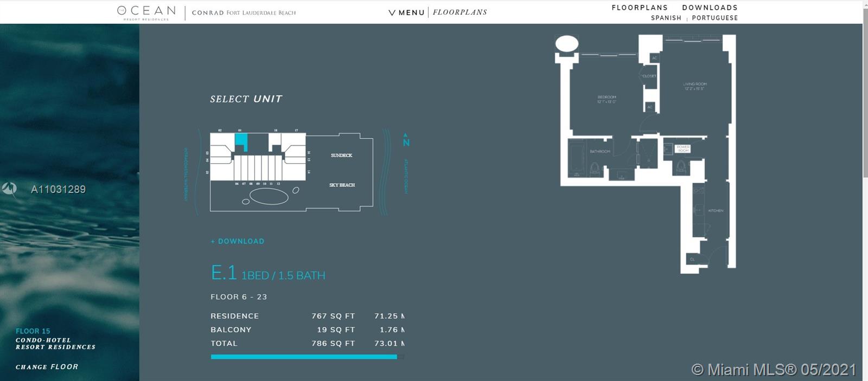Click the blue progress bar under totals
This screenshot has height=381, width=868.
click(x=304, y=357)
